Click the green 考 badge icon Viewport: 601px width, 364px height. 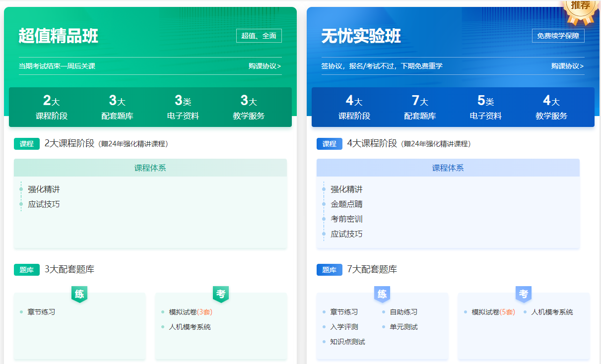pyautogui.click(x=221, y=294)
